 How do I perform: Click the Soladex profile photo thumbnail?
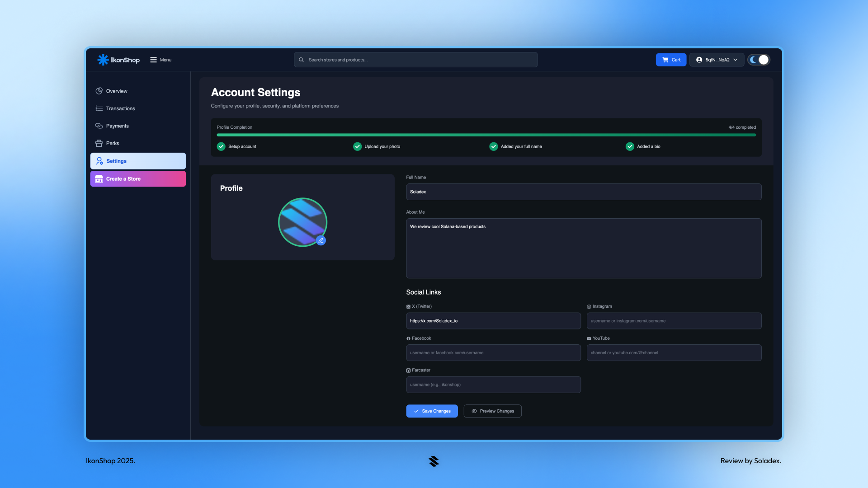pyautogui.click(x=302, y=222)
